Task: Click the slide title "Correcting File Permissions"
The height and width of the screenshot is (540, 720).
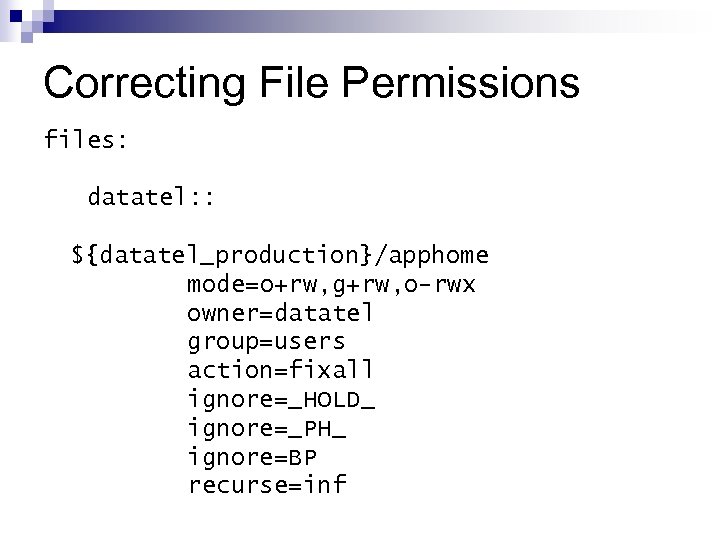Action: 311,83
